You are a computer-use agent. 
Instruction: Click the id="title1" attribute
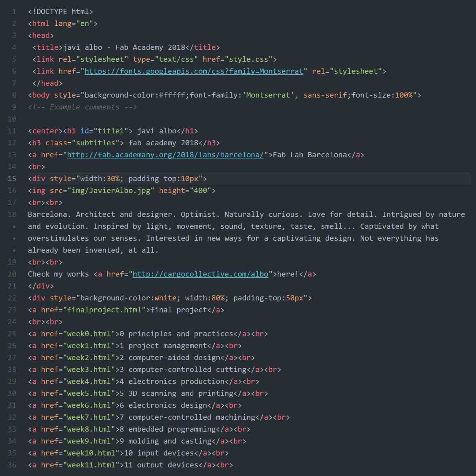tap(104, 131)
